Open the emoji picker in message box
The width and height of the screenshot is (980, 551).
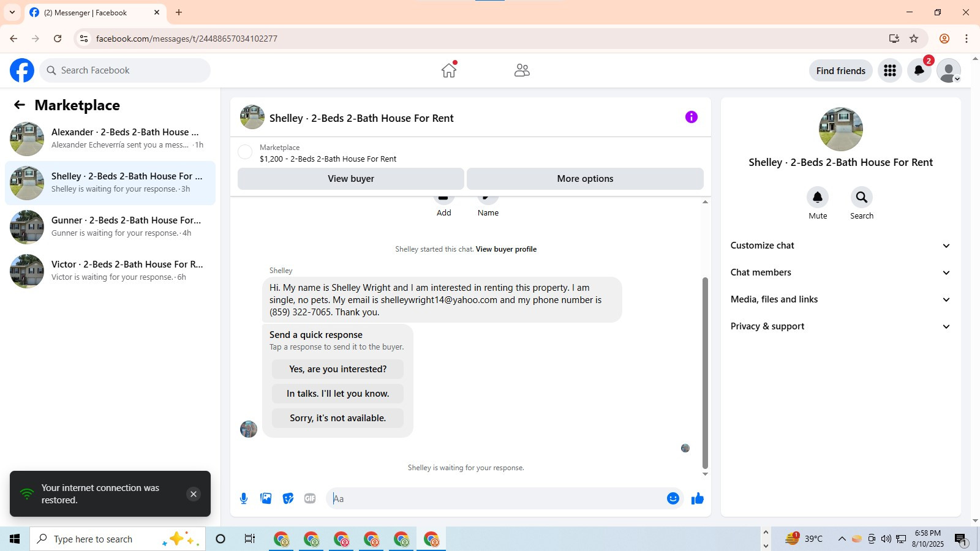(x=673, y=498)
